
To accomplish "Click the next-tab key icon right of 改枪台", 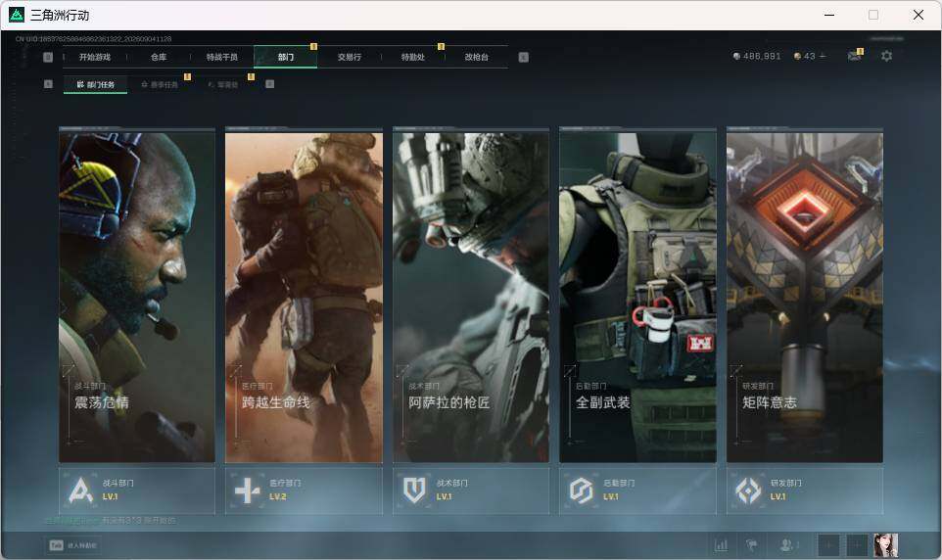I will pos(523,57).
